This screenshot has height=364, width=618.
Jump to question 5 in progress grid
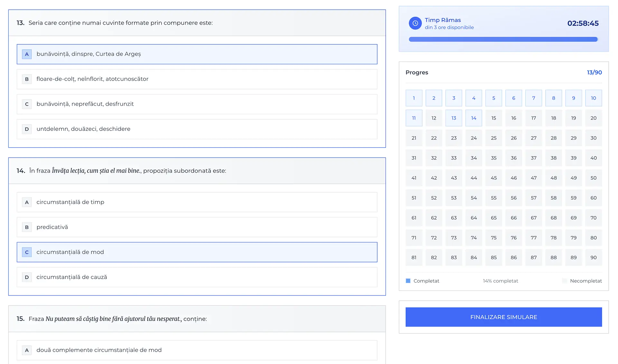(x=494, y=98)
